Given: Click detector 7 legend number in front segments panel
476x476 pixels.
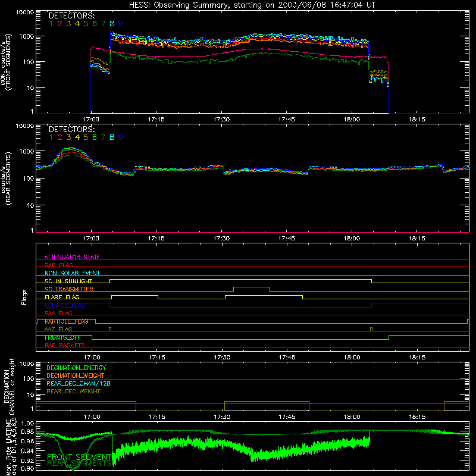Looking at the screenshot, I should pos(103,24).
